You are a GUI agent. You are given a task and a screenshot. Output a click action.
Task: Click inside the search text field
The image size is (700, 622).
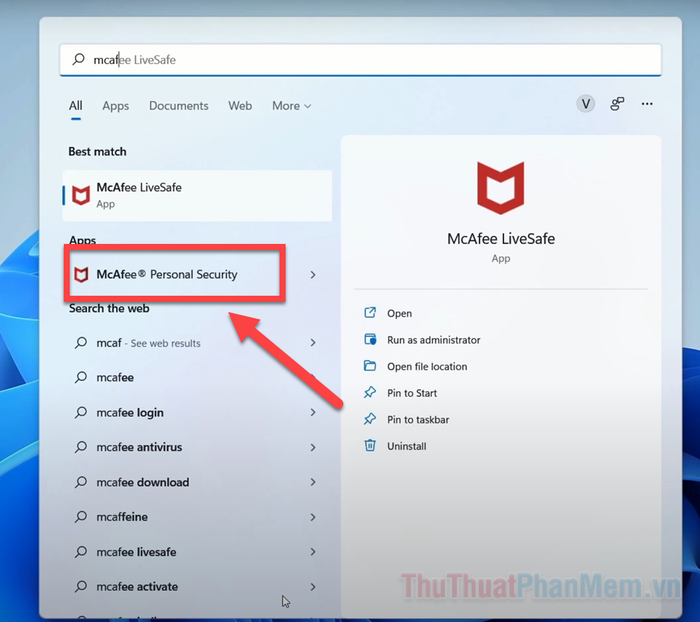tap(360, 59)
